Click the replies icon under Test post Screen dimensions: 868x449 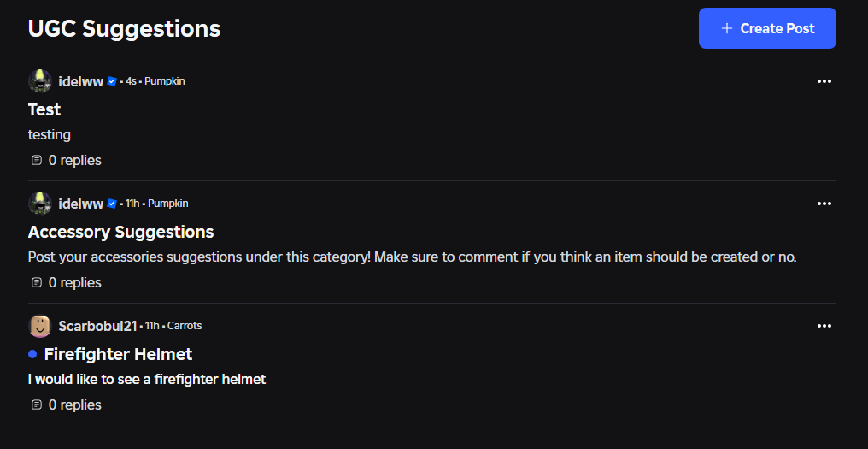click(x=36, y=160)
